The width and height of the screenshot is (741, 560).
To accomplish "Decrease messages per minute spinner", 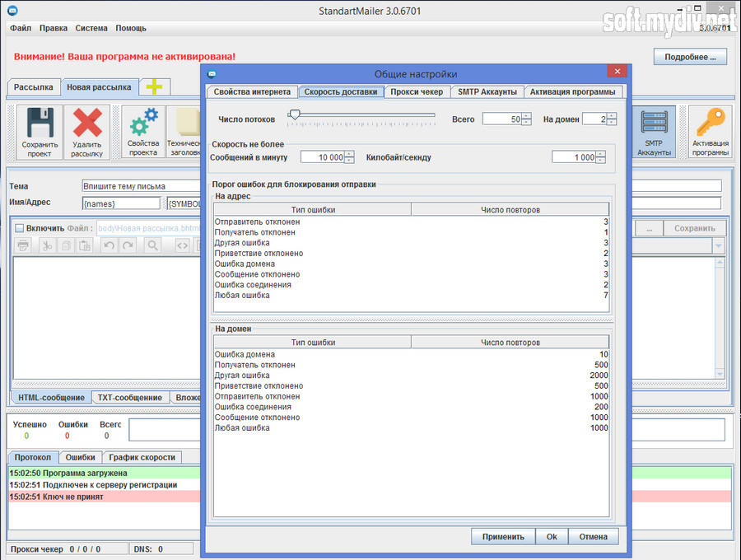I will pos(349,161).
